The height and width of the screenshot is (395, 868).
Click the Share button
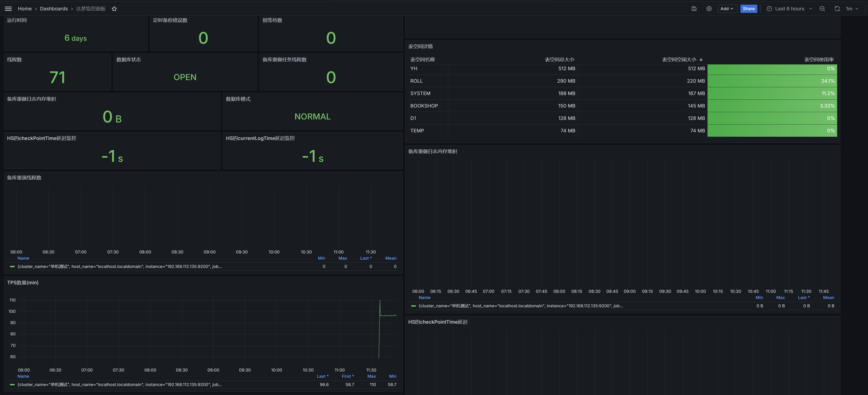pos(748,9)
